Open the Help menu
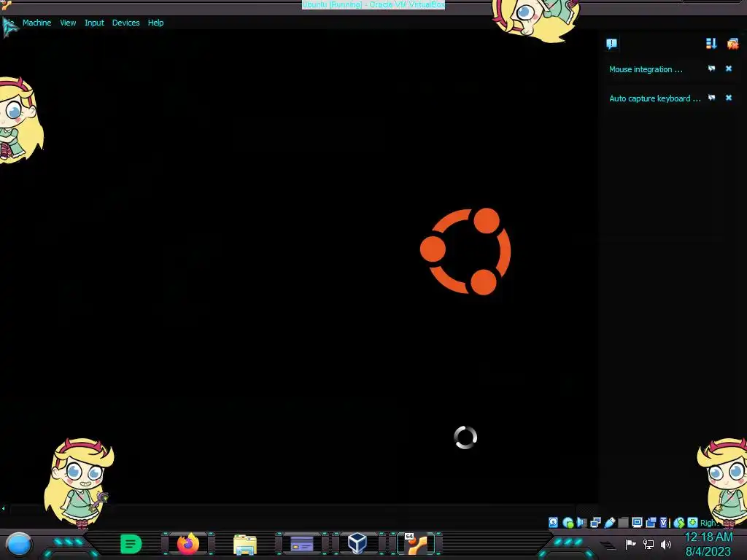The image size is (747, 560). [155, 23]
